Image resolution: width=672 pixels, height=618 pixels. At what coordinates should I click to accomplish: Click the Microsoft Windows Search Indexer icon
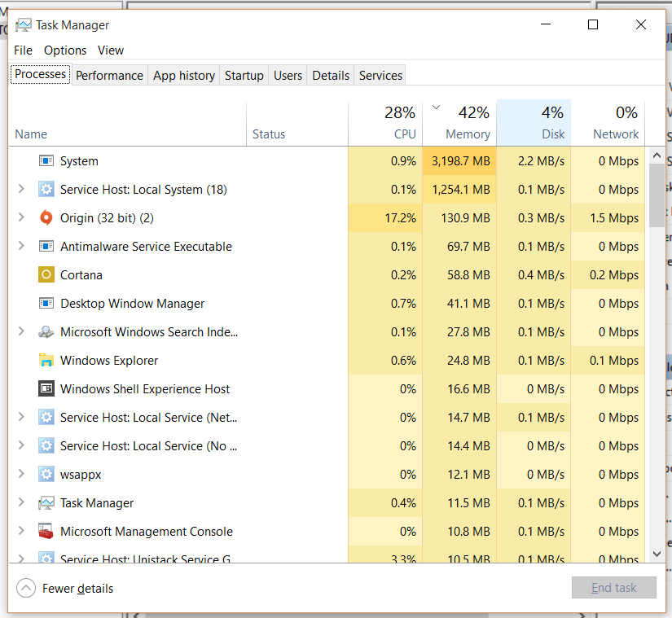tap(46, 332)
